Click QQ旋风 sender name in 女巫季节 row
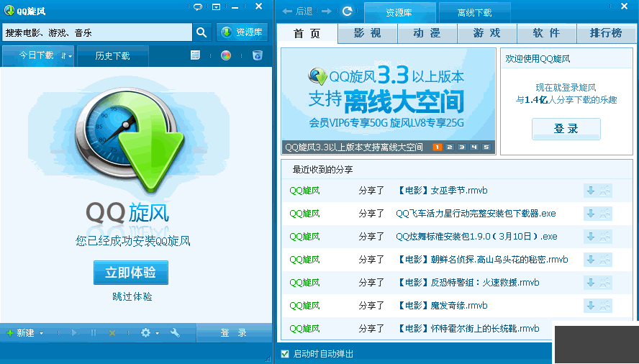 coord(305,191)
